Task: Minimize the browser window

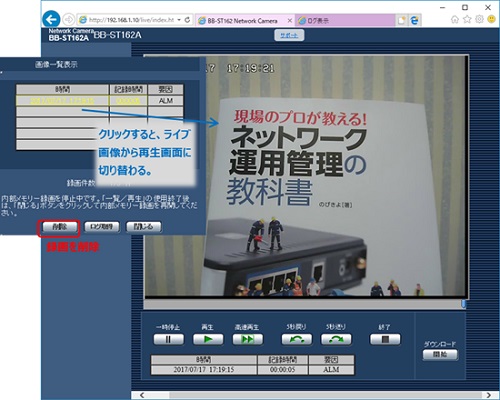Action: 443,7
